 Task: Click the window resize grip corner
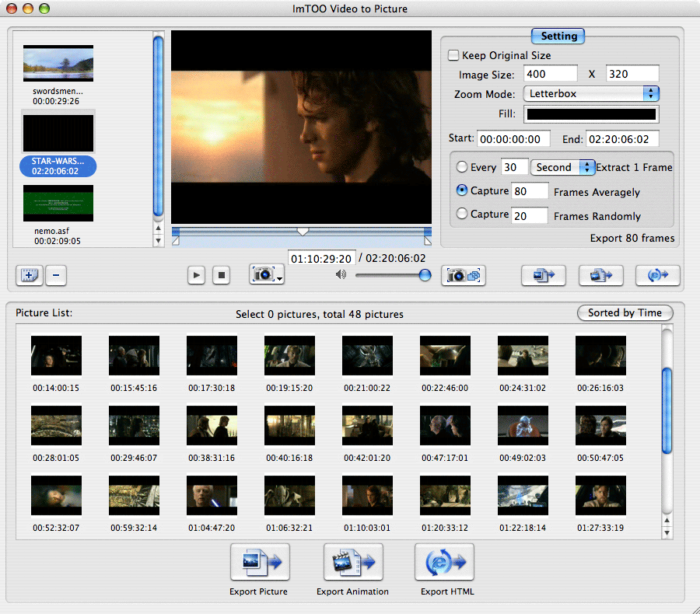[x=696, y=610]
